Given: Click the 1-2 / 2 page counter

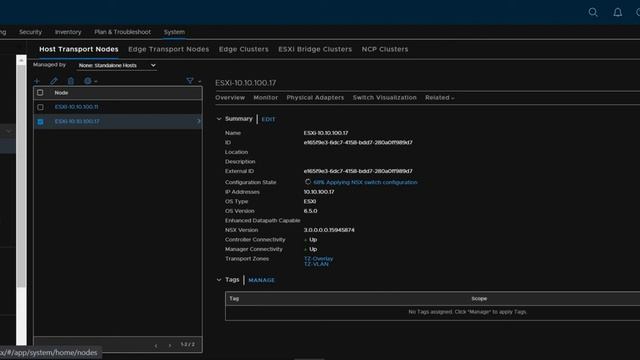Looking at the screenshot, I should [188, 344].
